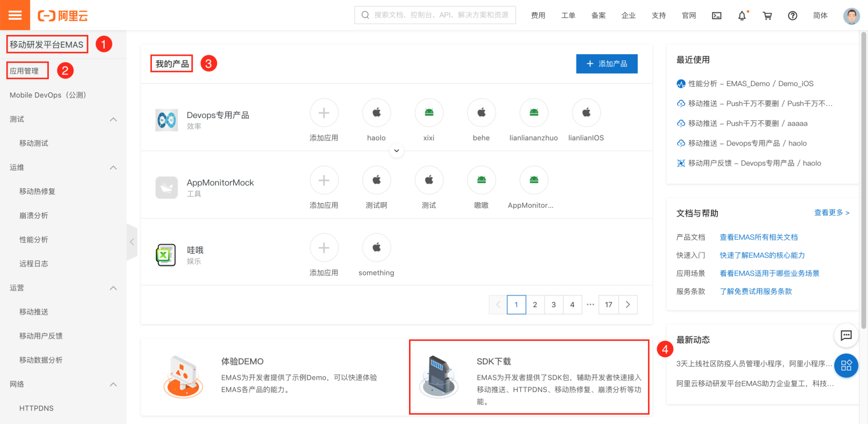Open the 查看更多 > documentation link

[x=832, y=213]
